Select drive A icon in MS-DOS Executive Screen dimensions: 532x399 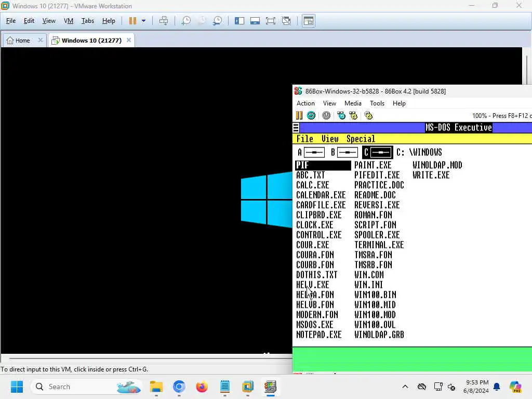point(311,152)
